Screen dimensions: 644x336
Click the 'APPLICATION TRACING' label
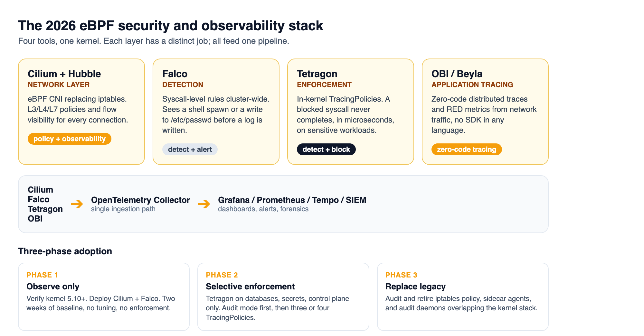pyautogui.click(x=472, y=85)
